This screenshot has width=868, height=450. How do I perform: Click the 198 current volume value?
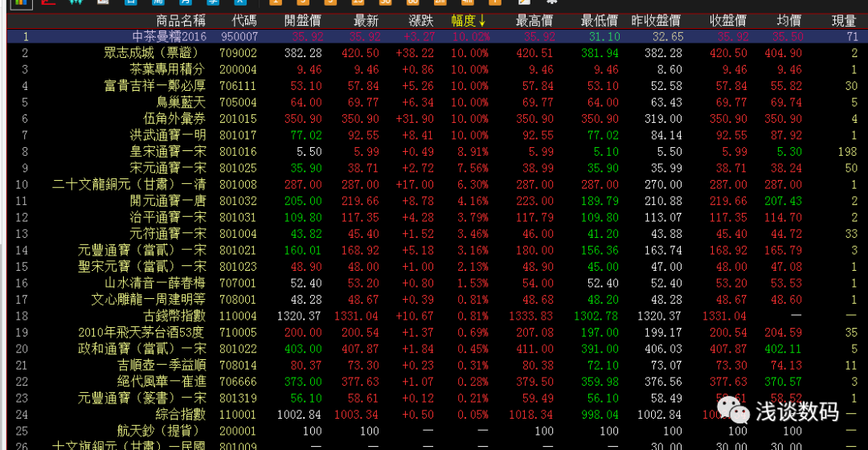pyautogui.click(x=848, y=152)
